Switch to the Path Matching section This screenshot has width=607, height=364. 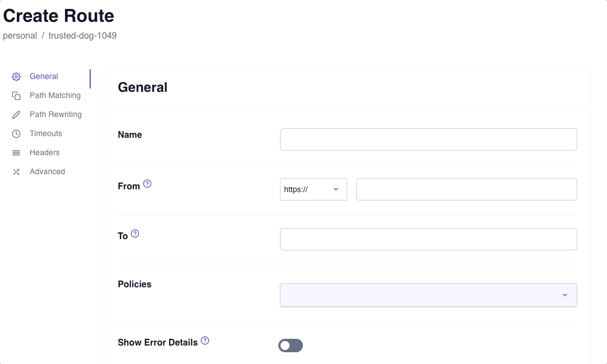click(x=55, y=96)
